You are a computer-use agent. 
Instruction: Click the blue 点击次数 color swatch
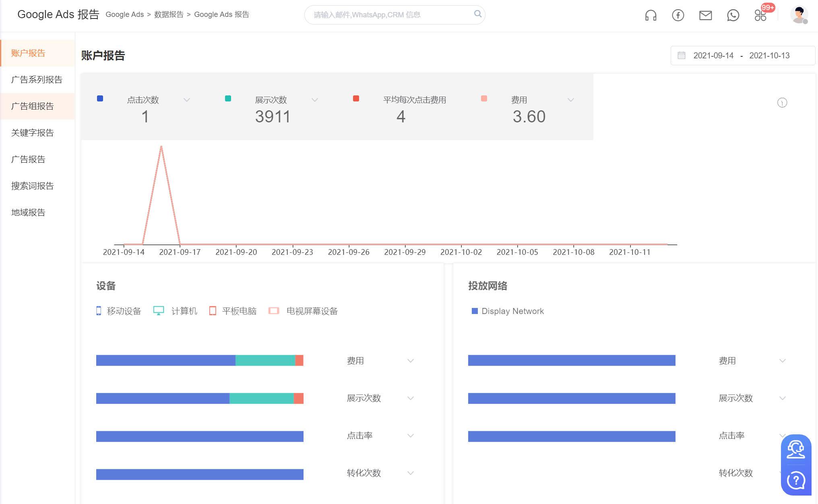[x=100, y=99]
